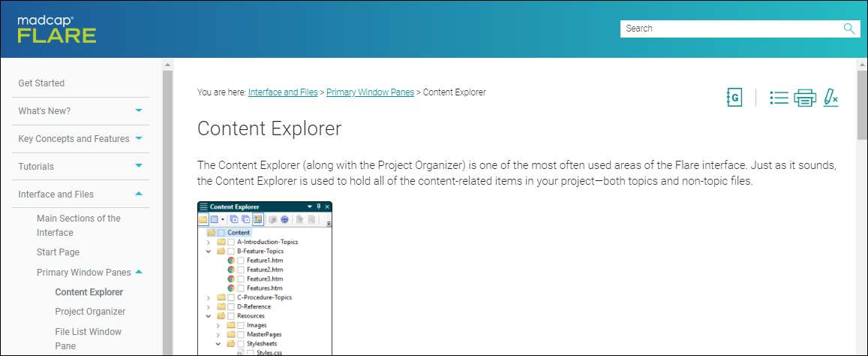
Task: Click the Chrome icon beside Features.htm
Action: tap(231, 288)
